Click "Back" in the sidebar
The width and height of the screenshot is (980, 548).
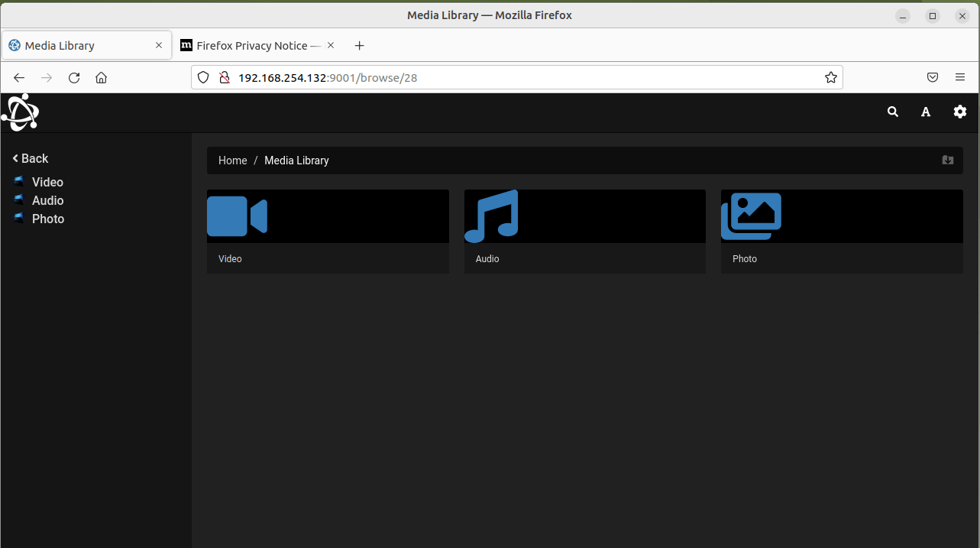pyautogui.click(x=30, y=158)
